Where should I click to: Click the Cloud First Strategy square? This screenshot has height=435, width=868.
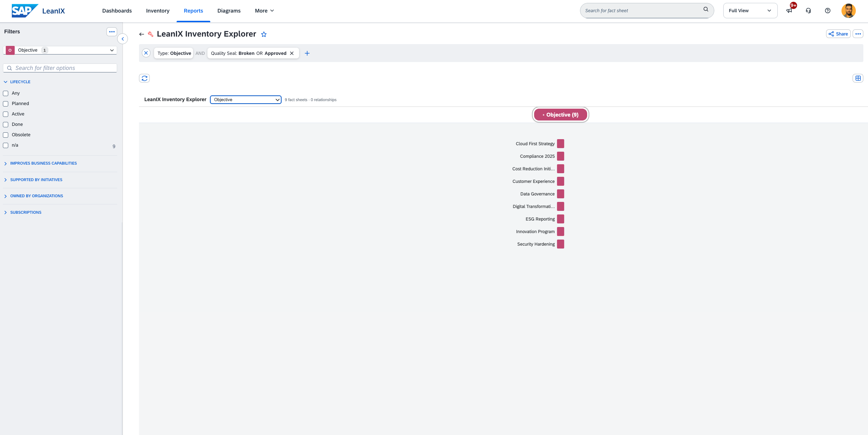(561, 143)
